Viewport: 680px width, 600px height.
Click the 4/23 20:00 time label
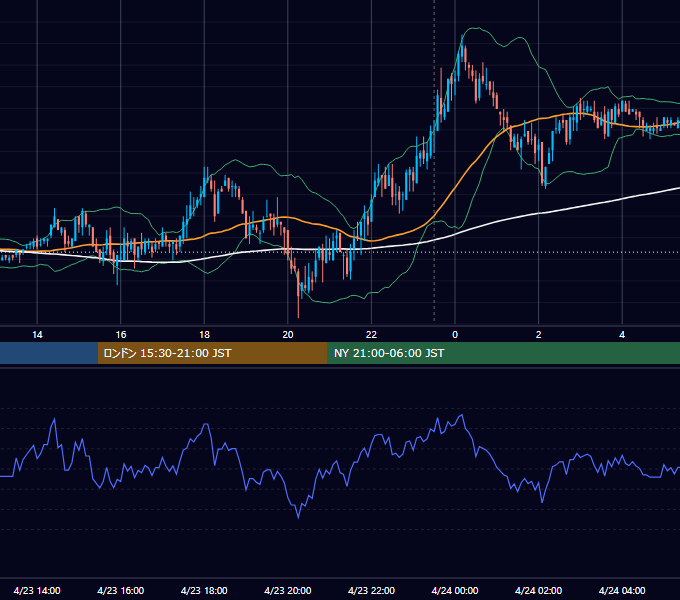(288, 590)
